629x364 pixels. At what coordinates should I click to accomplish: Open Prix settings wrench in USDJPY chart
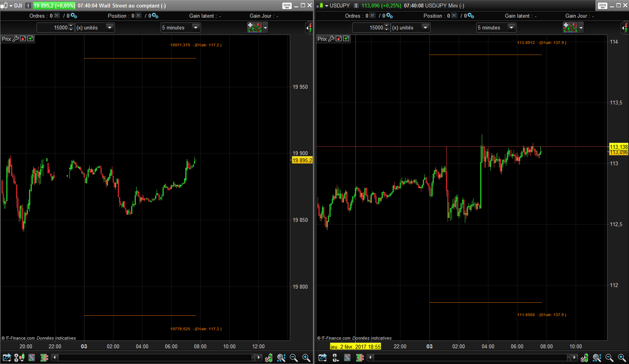coord(331,38)
